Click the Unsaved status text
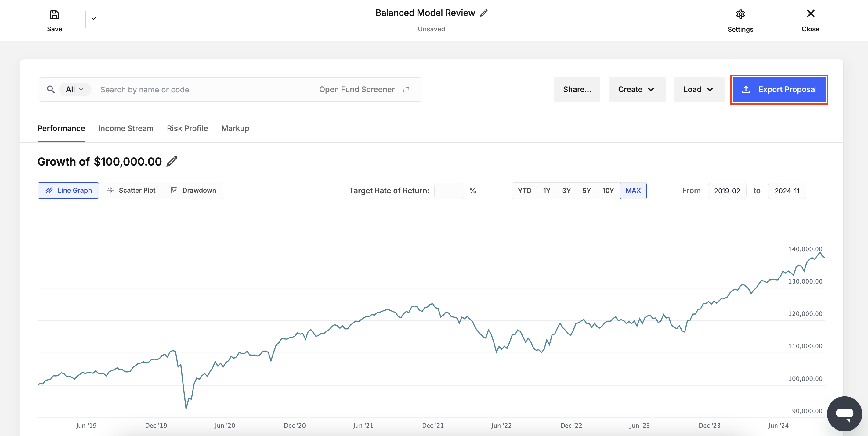Screen dimensions: 868x436 (431, 29)
